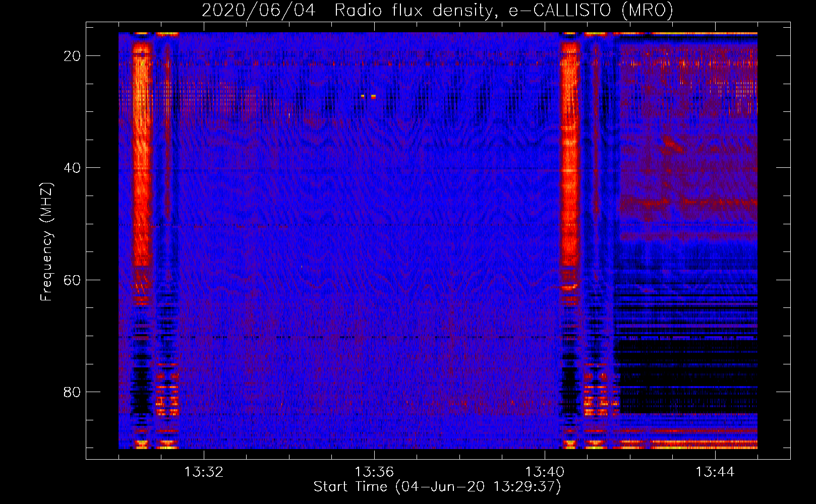816x504 pixels.
Task: Click the plot title 'Radio flux density, e-CALLISTO (MRO)'
Action: point(504,10)
